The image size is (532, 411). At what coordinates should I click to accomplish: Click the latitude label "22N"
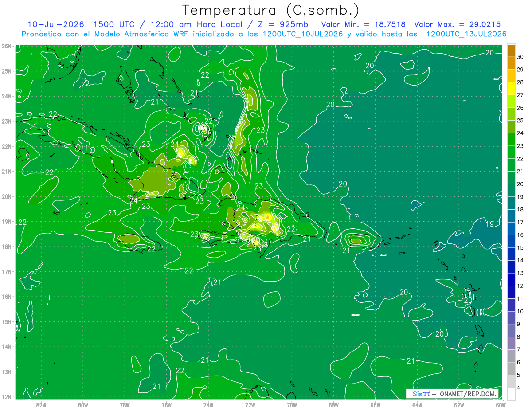point(6,146)
